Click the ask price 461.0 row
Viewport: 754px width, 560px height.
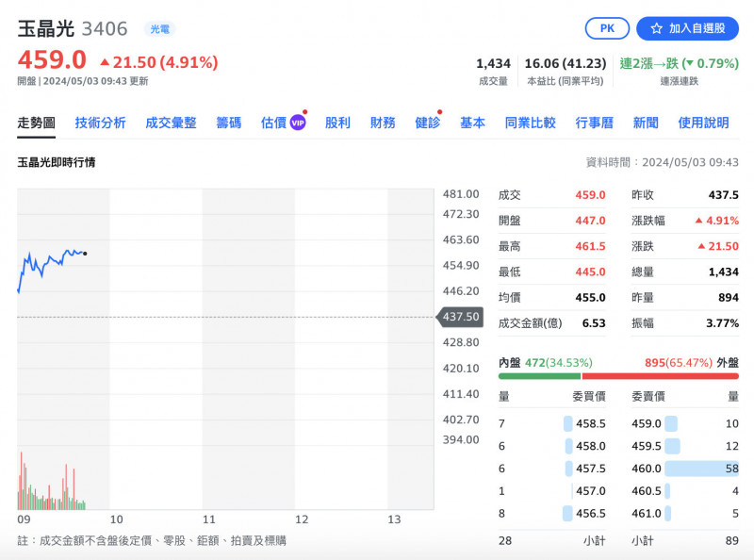pos(685,513)
